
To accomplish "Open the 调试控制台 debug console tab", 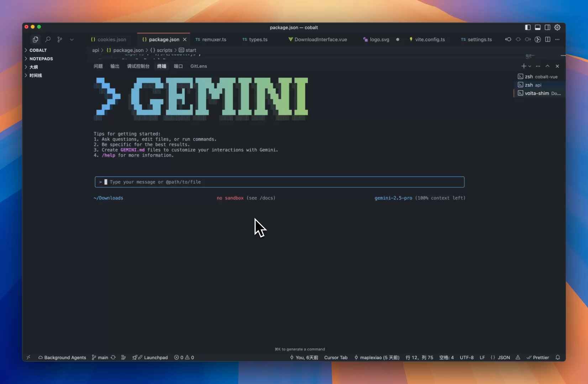I will pyautogui.click(x=138, y=66).
